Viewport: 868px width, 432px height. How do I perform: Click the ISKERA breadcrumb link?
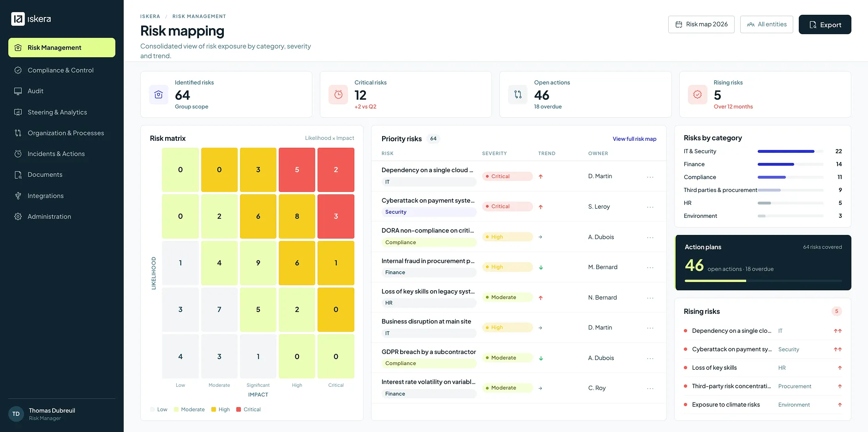click(150, 16)
